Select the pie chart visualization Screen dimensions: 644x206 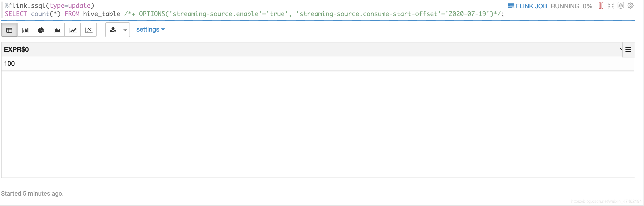coord(41,30)
